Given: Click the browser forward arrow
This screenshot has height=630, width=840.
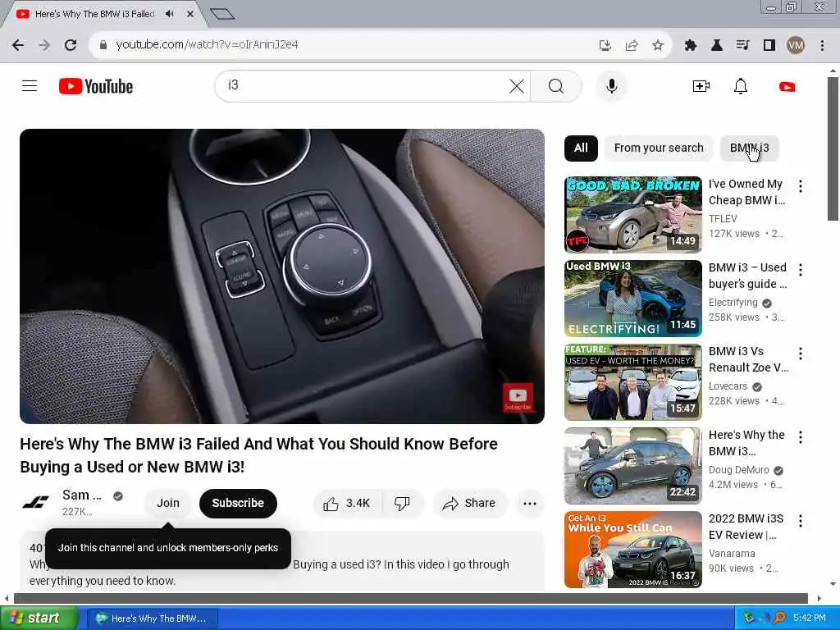Looking at the screenshot, I should click(x=44, y=45).
